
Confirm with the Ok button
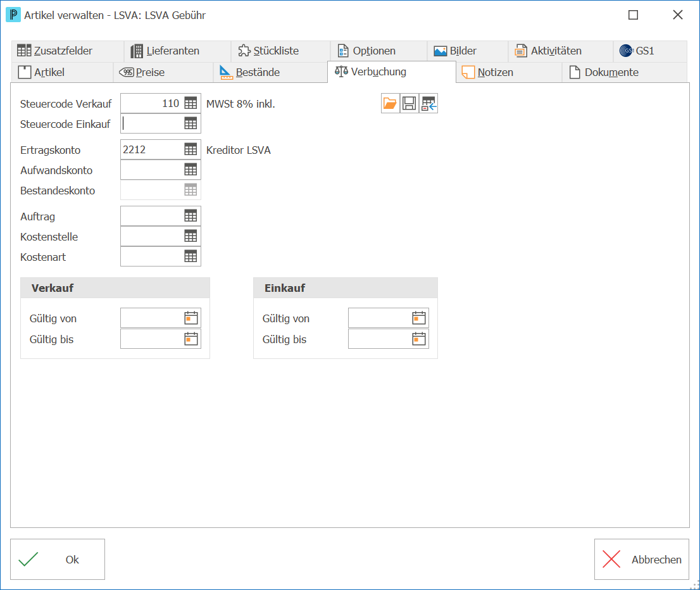coord(58,559)
